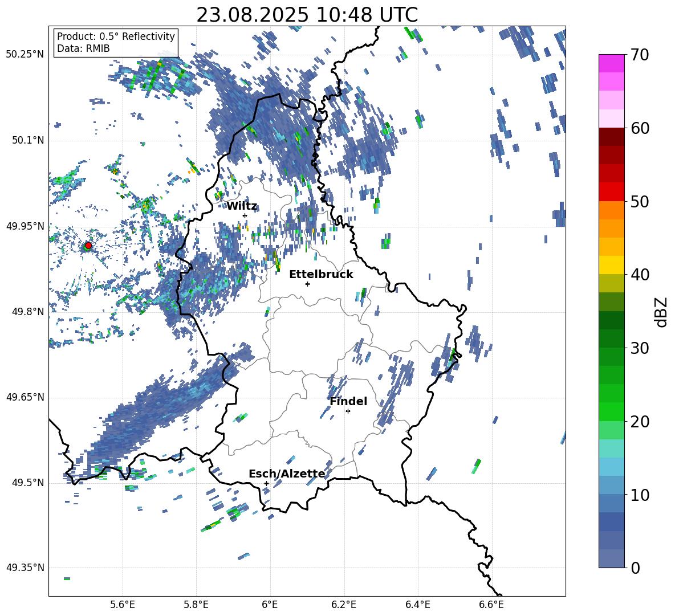The height and width of the screenshot is (616, 675).
Task: Click the 6.2°E longitude label
Action: point(344,605)
